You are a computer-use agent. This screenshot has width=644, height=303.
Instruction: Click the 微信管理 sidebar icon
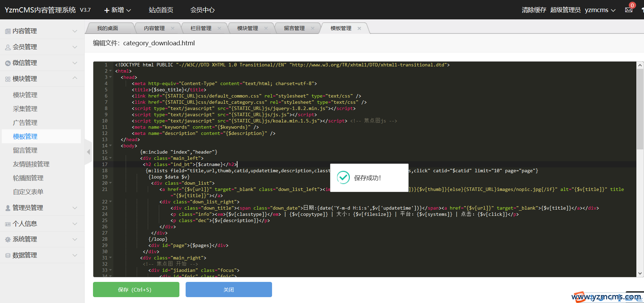coord(8,63)
